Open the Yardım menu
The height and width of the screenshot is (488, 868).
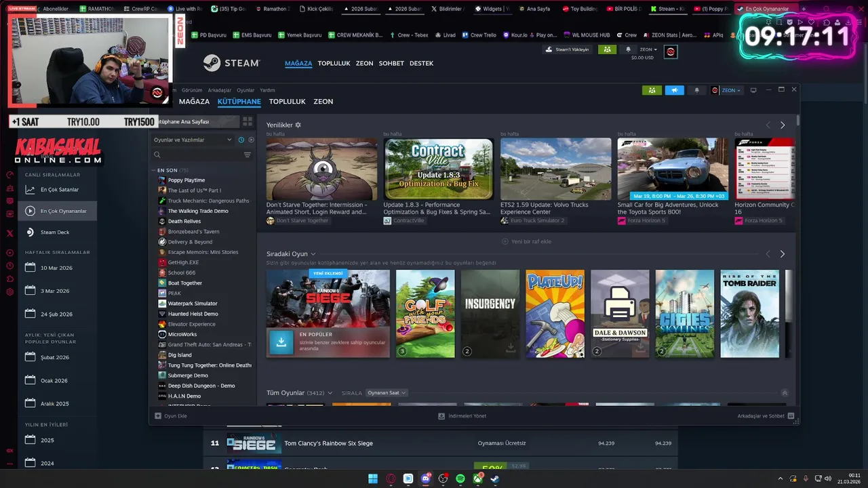pyautogui.click(x=267, y=90)
